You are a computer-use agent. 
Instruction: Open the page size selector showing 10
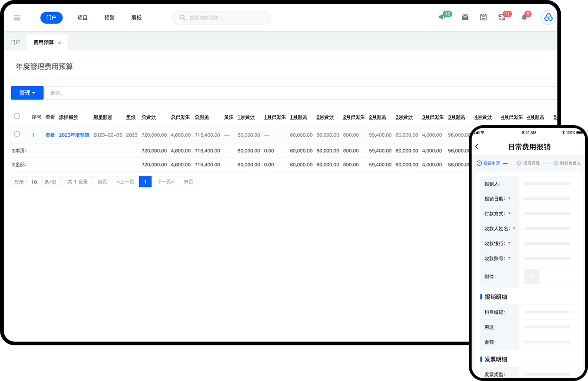tap(34, 182)
